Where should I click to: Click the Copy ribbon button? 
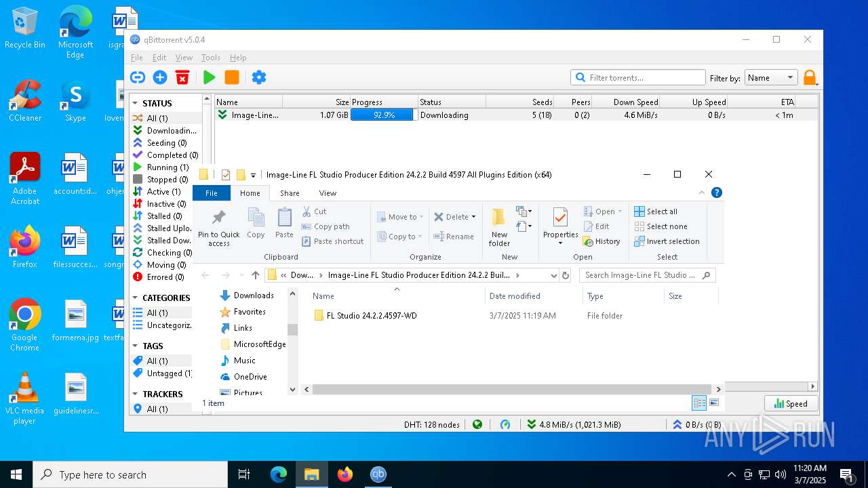256,224
